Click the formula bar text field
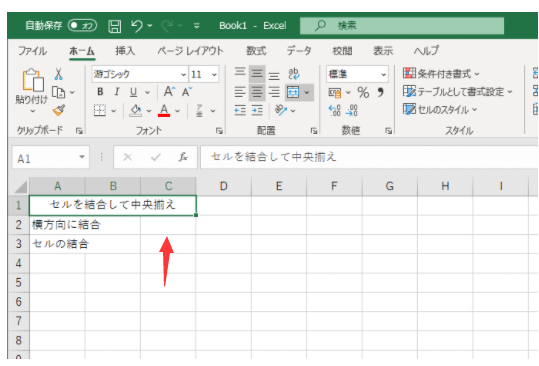Screen dimensions: 539x366 [369, 157]
